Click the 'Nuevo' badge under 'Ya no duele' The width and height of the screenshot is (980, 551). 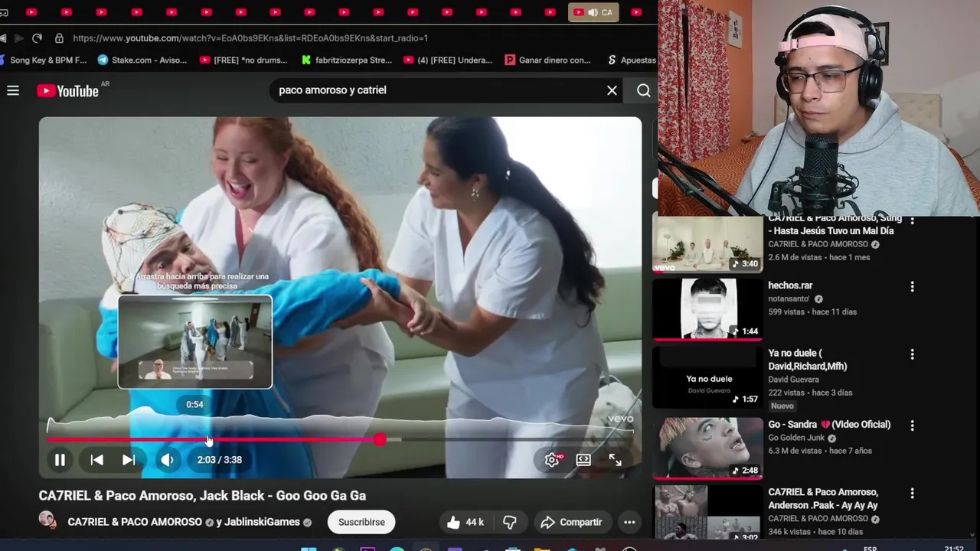tap(782, 406)
